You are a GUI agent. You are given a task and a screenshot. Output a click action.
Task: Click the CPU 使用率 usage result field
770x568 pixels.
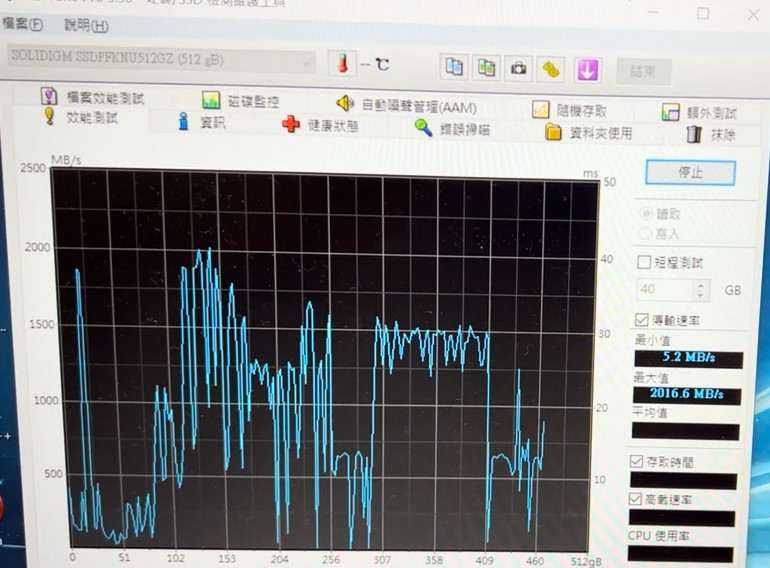(681, 554)
